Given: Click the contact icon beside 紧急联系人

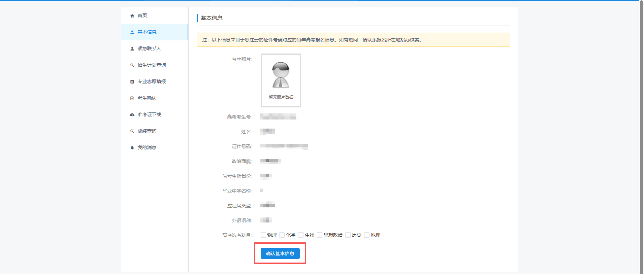Looking at the screenshot, I should (132, 49).
